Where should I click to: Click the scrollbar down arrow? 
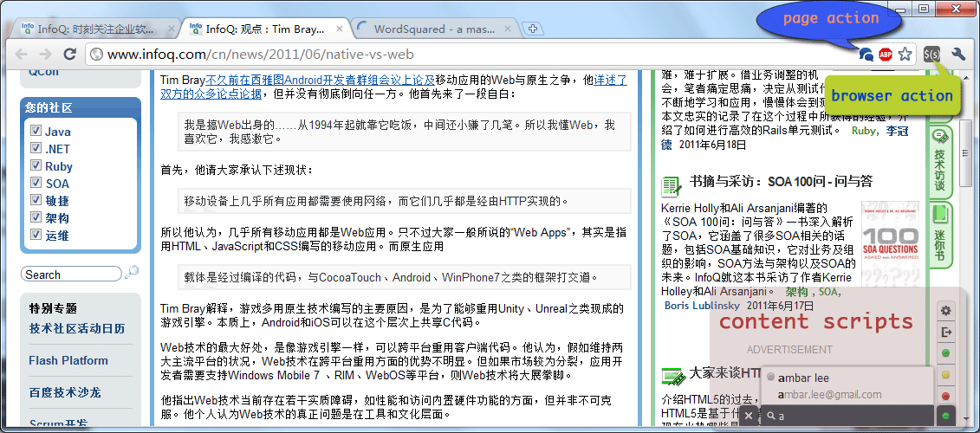click(x=965, y=419)
